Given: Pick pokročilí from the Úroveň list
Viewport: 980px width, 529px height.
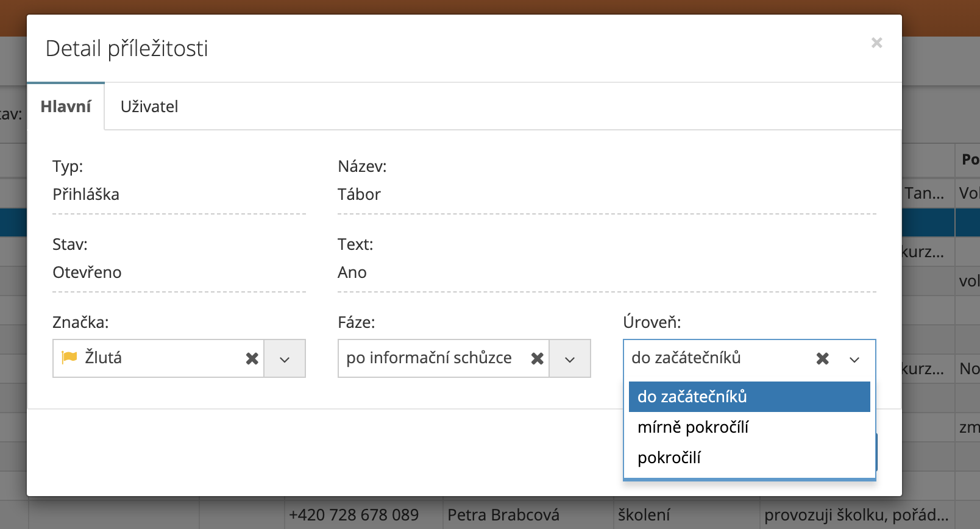Looking at the screenshot, I should click(x=749, y=458).
